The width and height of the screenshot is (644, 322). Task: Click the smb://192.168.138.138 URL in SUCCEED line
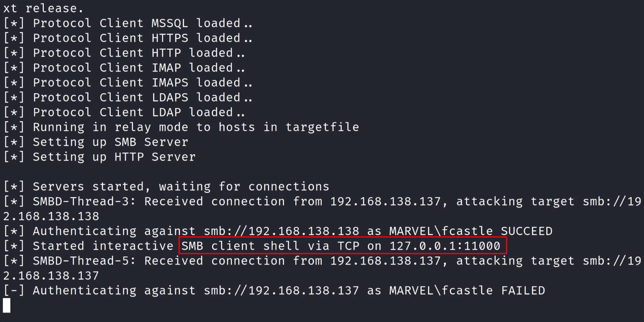(x=281, y=231)
